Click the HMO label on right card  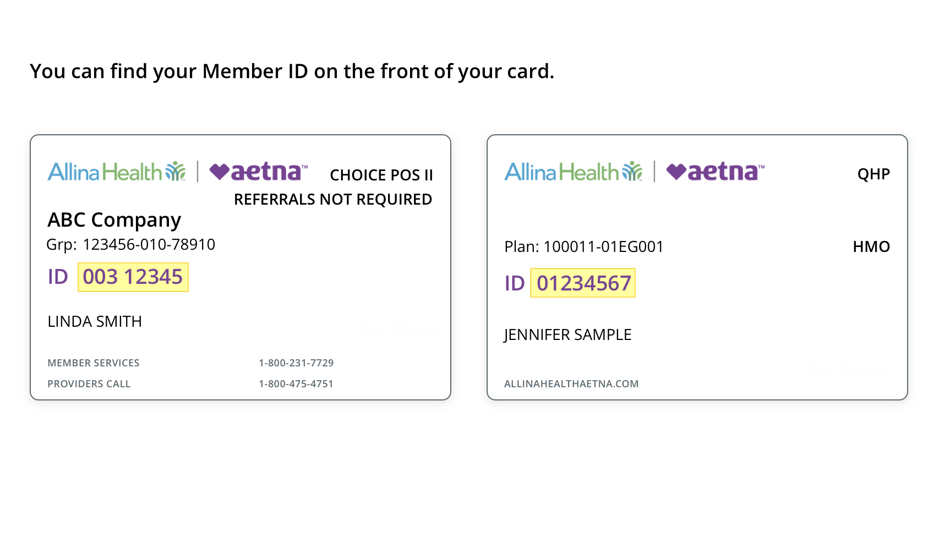tap(871, 246)
